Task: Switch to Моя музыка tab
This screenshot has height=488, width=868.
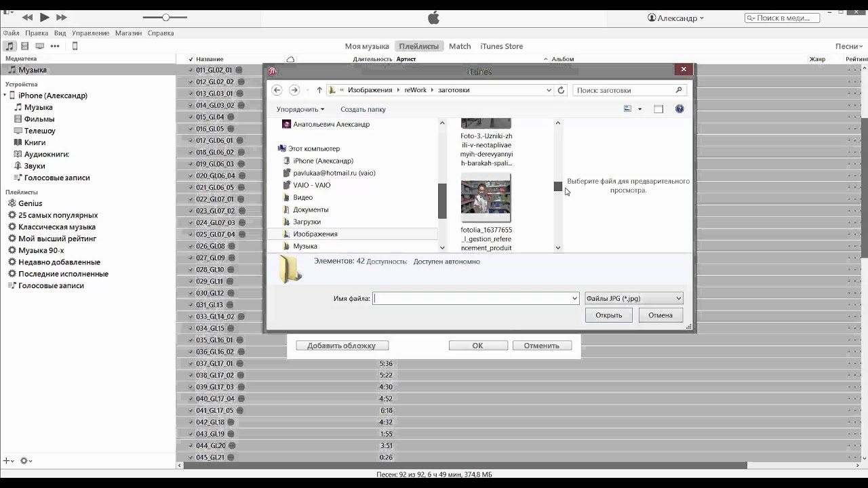Action: tap(367, 46)
